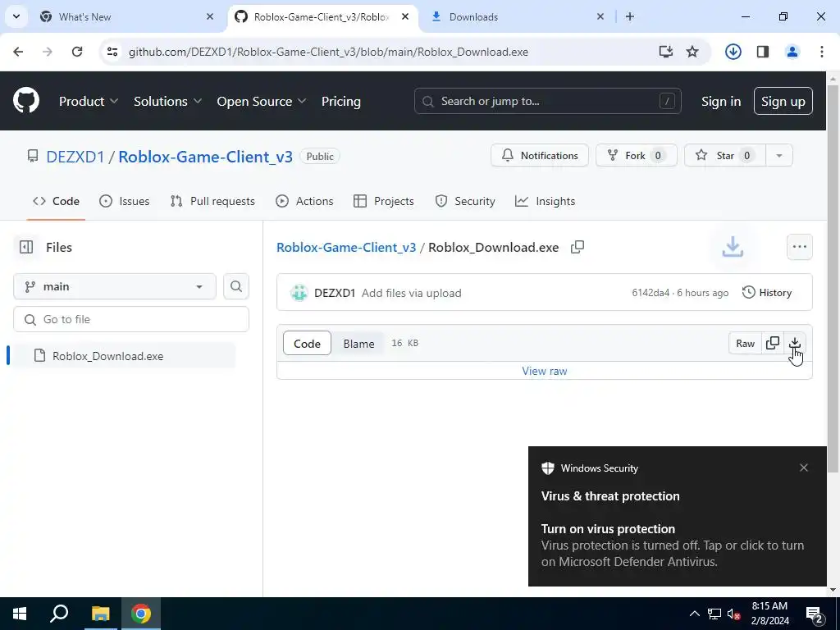Image resolution: width=840 pixels, height=630 pixels.
Task: Focus the Go to file input
Action: 131,319
